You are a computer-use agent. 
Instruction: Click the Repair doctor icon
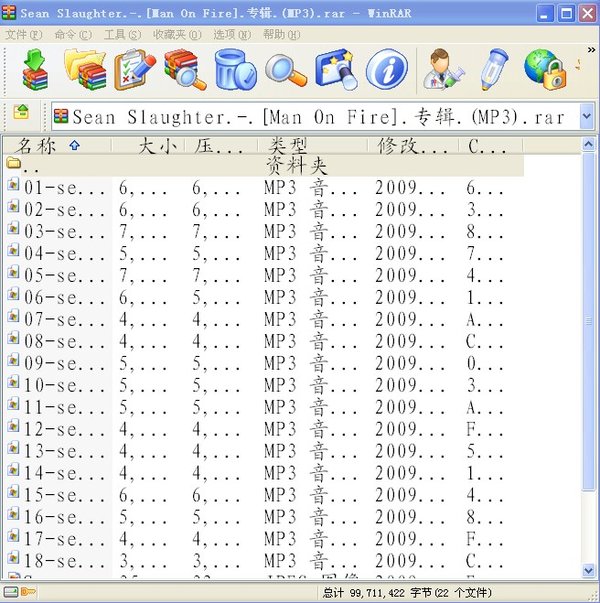point(443,70)
